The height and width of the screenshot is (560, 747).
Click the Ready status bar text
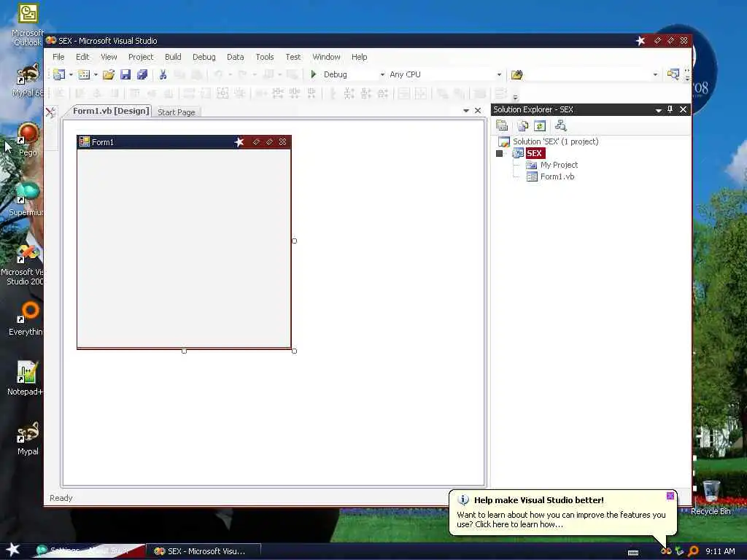61,498
